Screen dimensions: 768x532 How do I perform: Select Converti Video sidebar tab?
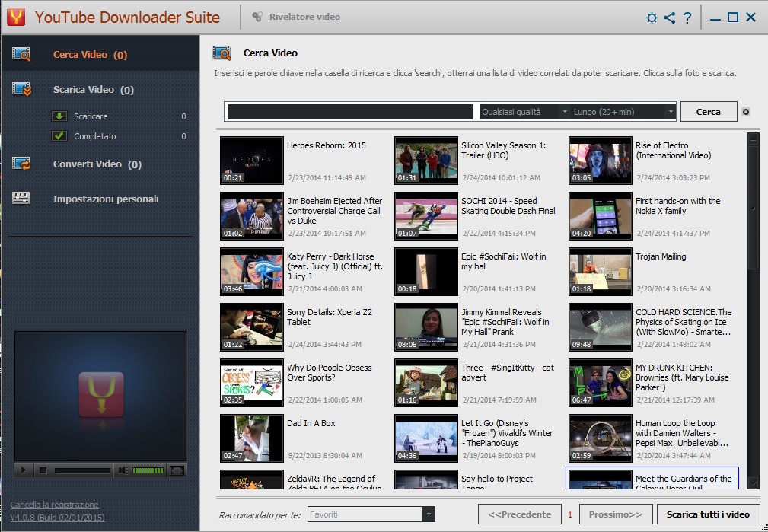click(x=100, y=164)
